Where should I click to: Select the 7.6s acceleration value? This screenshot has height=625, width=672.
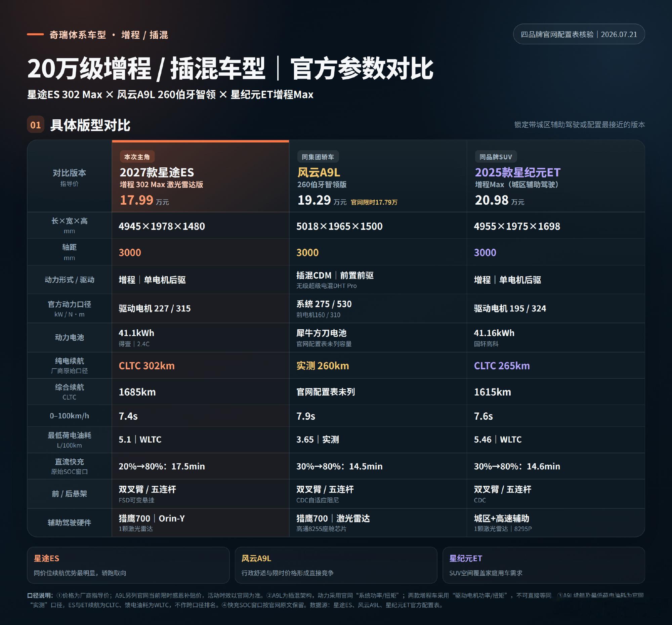(483, 416)
